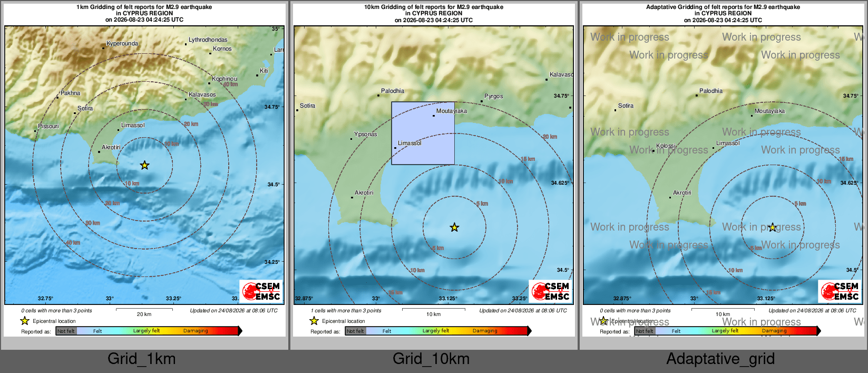Viewport: 868px width, 373px height.
Task: Click the Moutayiaka label on Grid_10km map
Action: point(452,111)
